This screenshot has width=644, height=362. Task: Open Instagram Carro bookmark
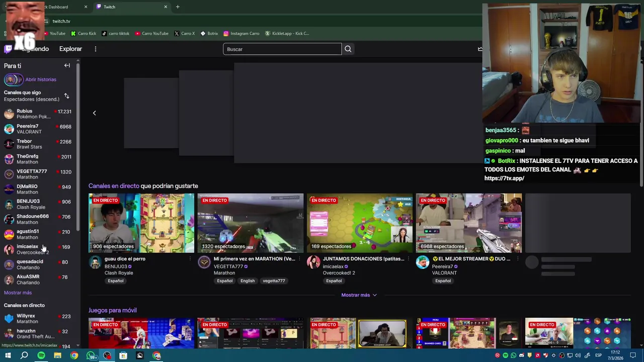click(x=242, y=33)
